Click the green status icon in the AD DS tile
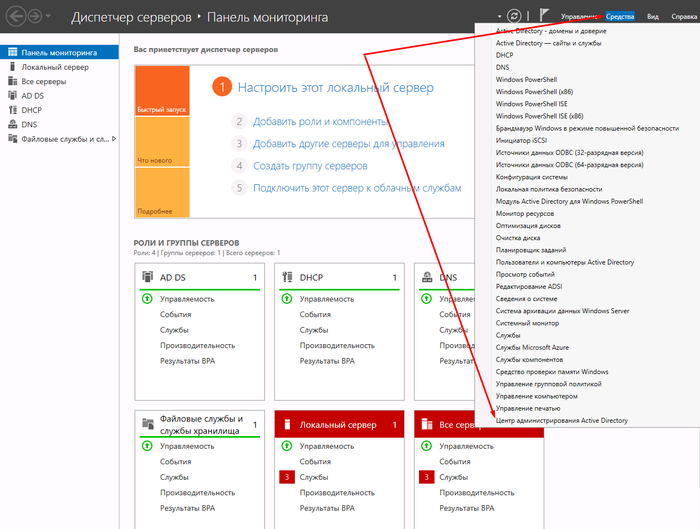Screen dimensions: 700x529 (147, 299)
